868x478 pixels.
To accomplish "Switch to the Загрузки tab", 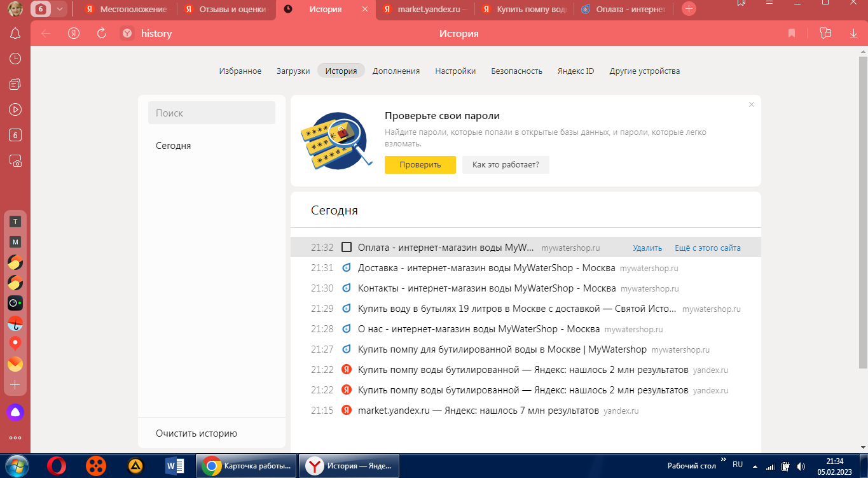I will click(293, 71).
